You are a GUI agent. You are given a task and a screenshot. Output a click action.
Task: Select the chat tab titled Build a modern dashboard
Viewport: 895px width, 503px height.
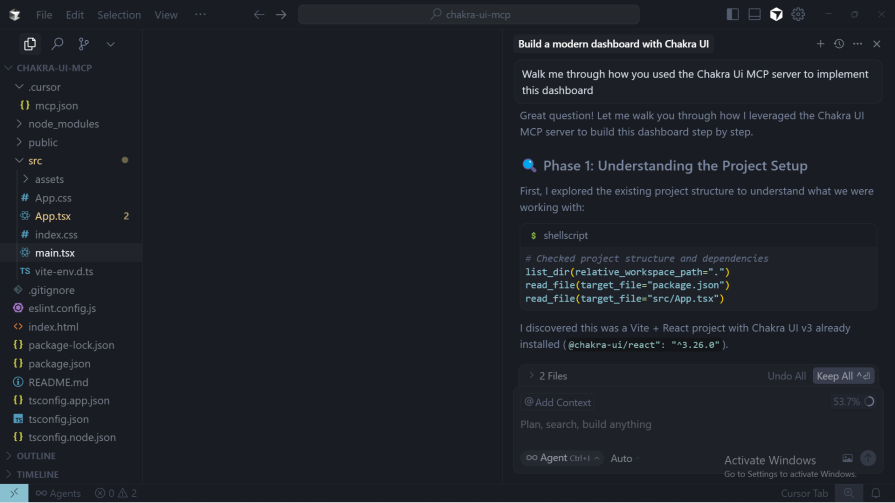tap(614, 44)
